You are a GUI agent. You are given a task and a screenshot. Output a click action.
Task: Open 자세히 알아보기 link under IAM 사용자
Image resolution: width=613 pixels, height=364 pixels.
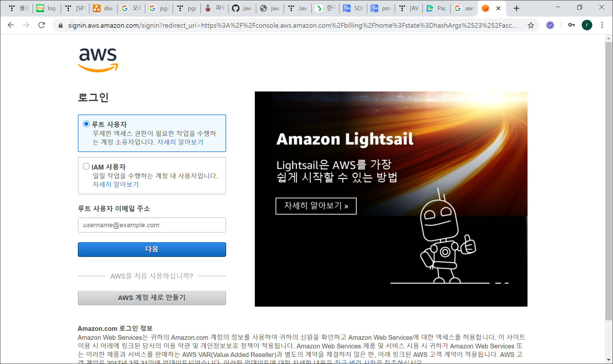coord(116,185)
